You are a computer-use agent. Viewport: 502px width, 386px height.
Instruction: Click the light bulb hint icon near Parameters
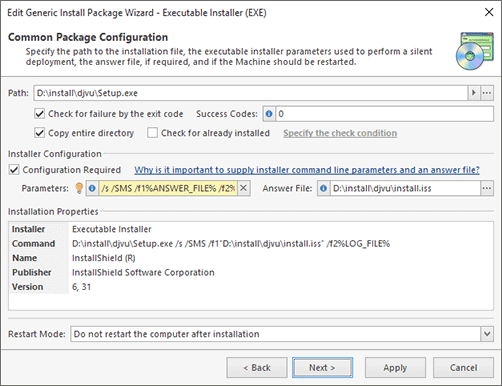tap(79, 188)
